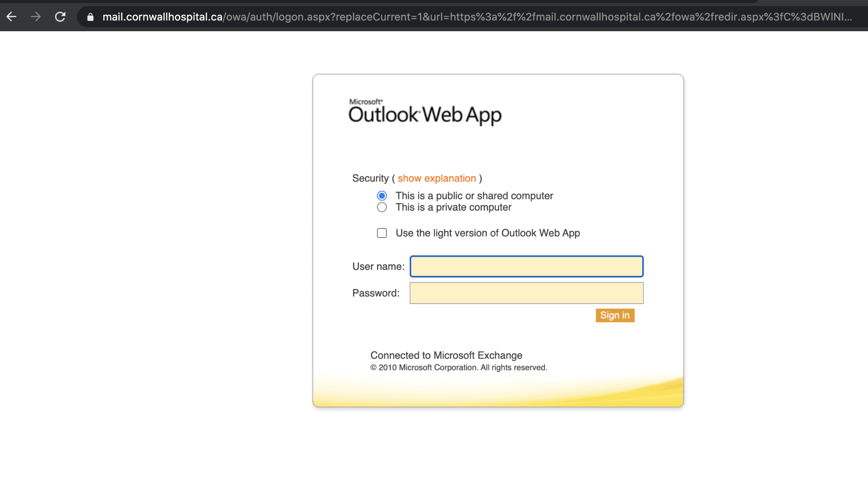Select 'This is a private computer' option

[x=382, y=208]
